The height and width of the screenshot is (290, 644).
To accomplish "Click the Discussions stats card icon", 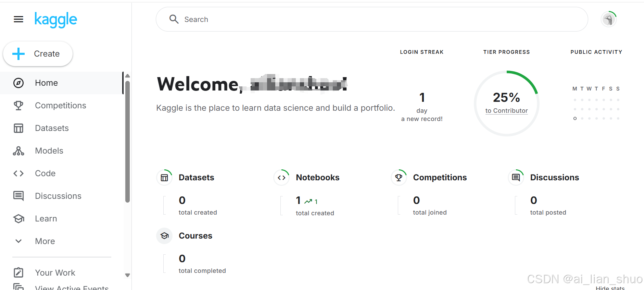I will tap(516, 178).
